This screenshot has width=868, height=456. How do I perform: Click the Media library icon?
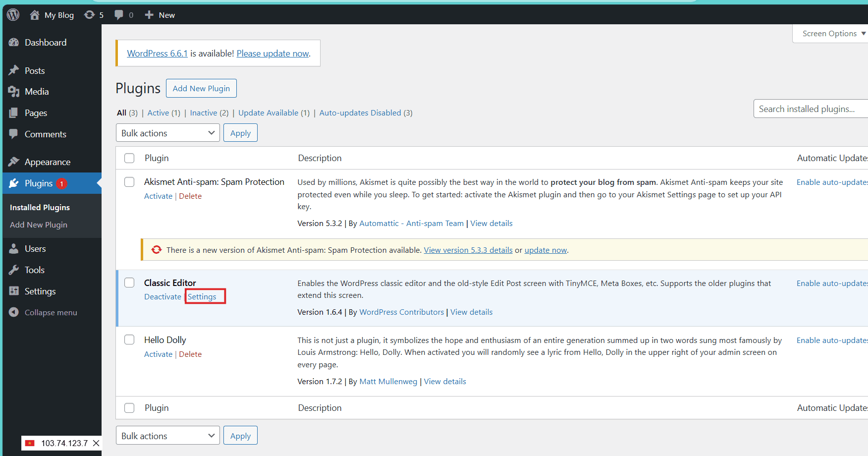14,92
